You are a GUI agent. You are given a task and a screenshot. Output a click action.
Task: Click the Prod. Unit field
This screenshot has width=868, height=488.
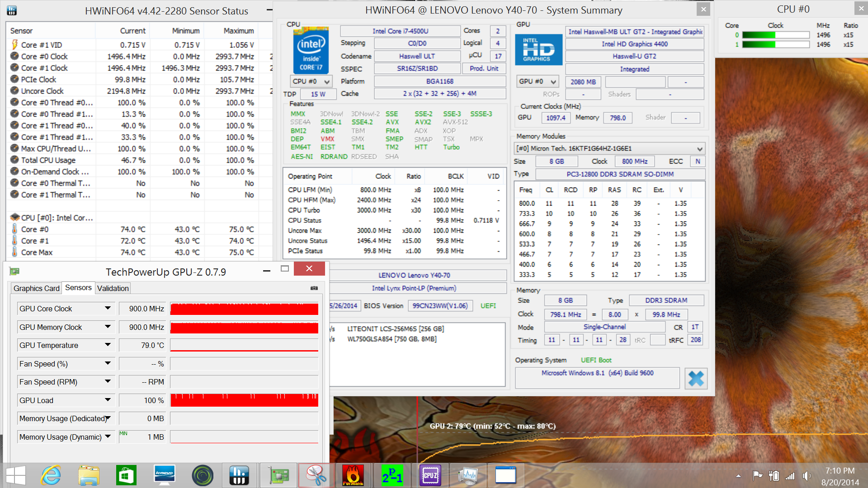tap(484, 68)
